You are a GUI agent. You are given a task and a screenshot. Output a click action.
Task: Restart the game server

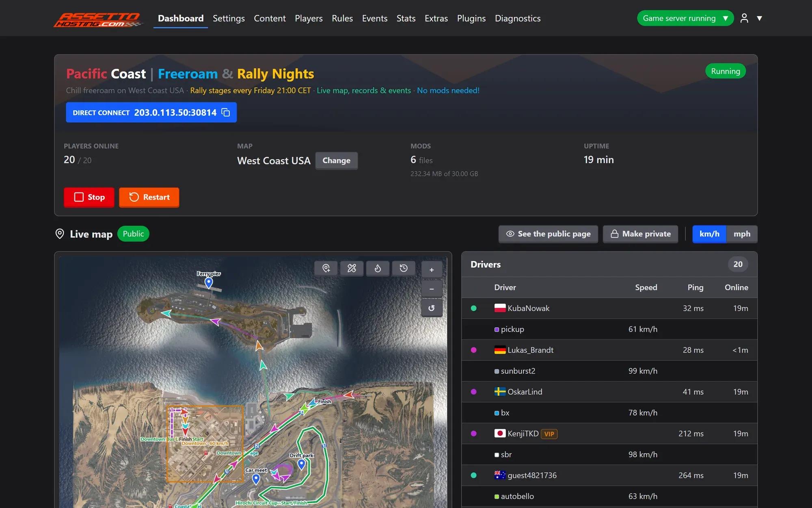149,197
